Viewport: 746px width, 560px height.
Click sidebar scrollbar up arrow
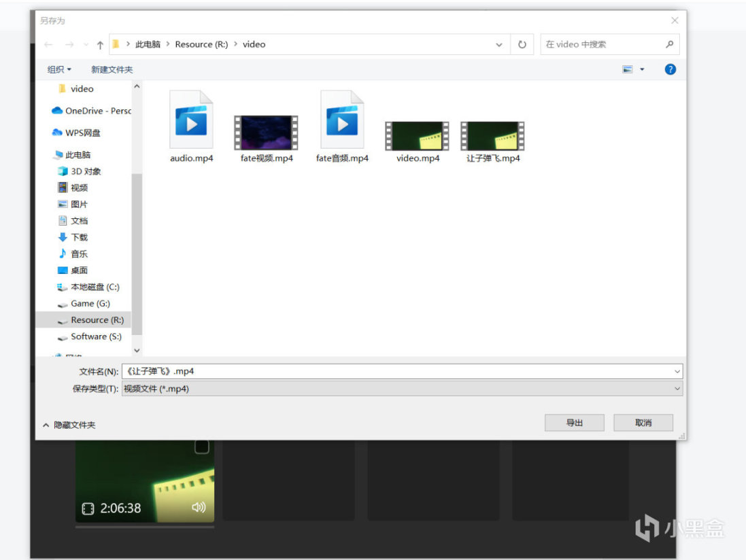coord(137,86)
